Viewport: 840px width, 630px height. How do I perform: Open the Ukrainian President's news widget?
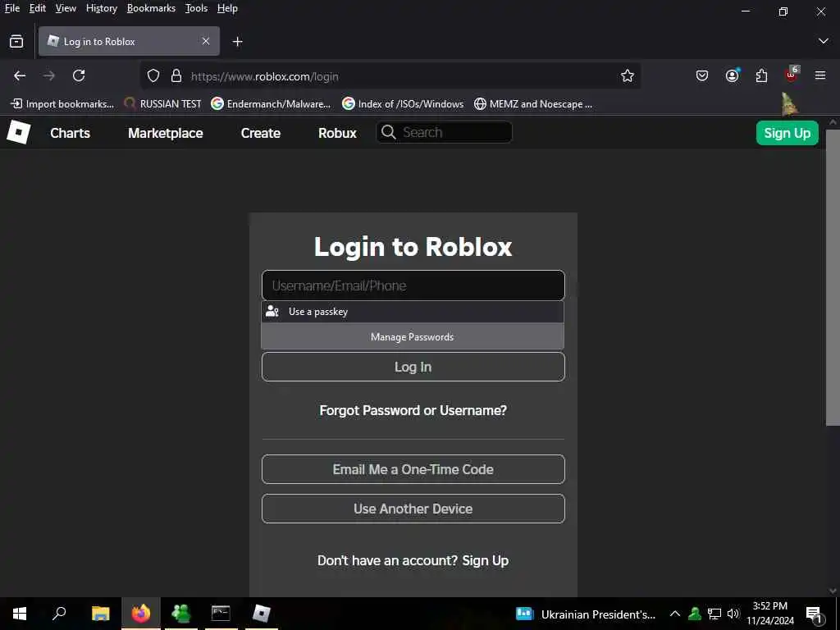point(586,614)
